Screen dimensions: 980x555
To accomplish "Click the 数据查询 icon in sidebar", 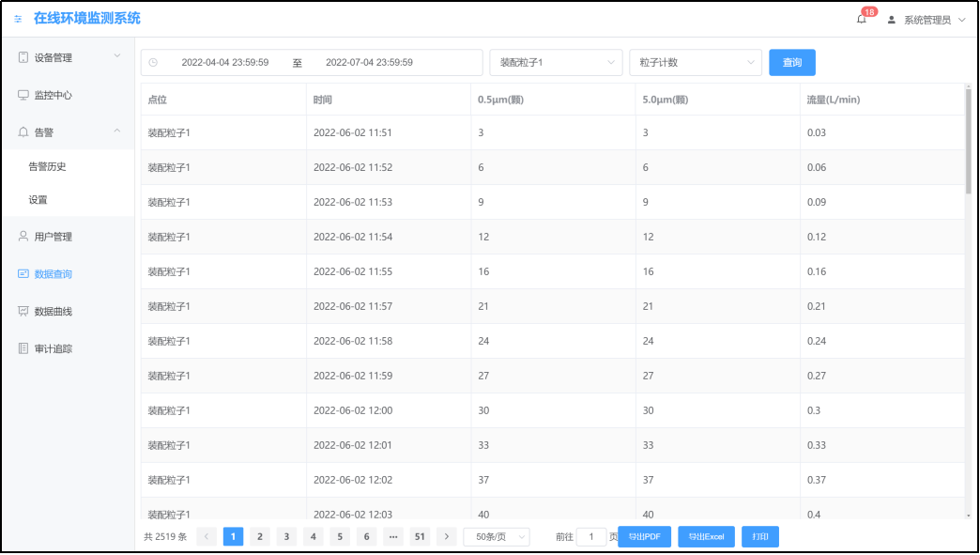I will [x=23, y=274].
